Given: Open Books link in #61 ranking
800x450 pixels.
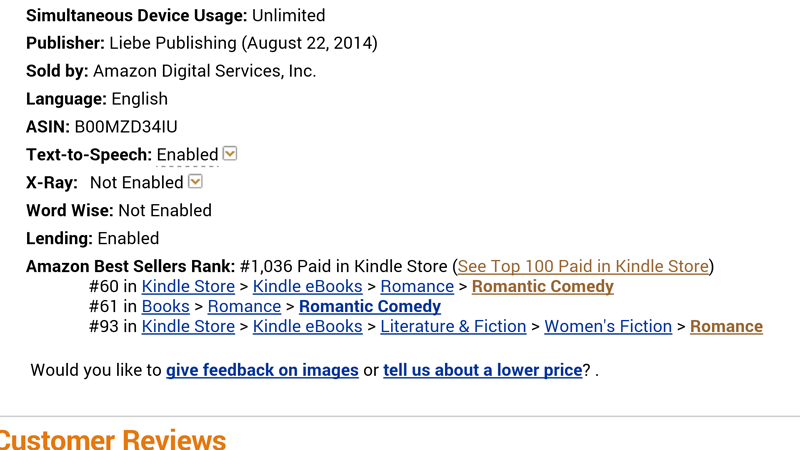Looking at the screenshot, I should (x=166, y=306).
